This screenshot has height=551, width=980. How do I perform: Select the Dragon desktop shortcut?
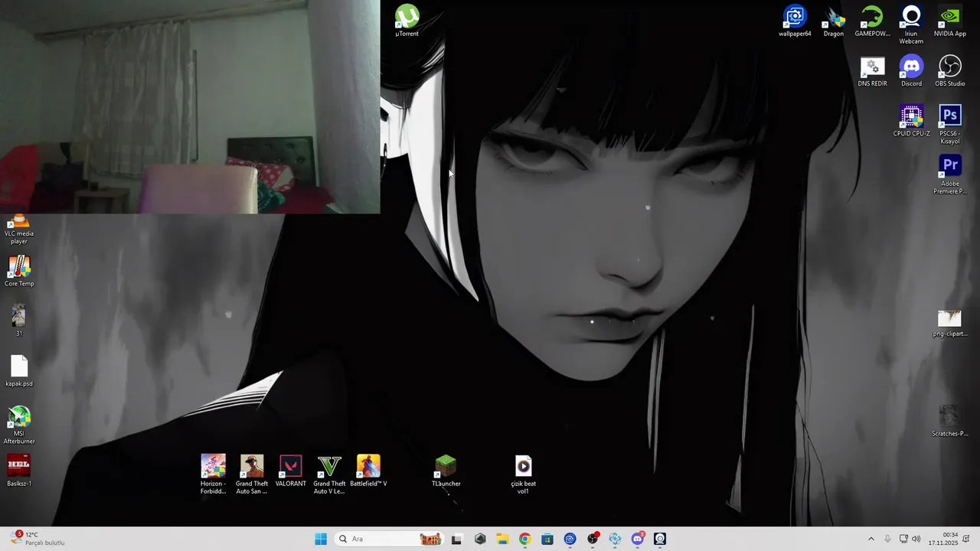[834, 21]
